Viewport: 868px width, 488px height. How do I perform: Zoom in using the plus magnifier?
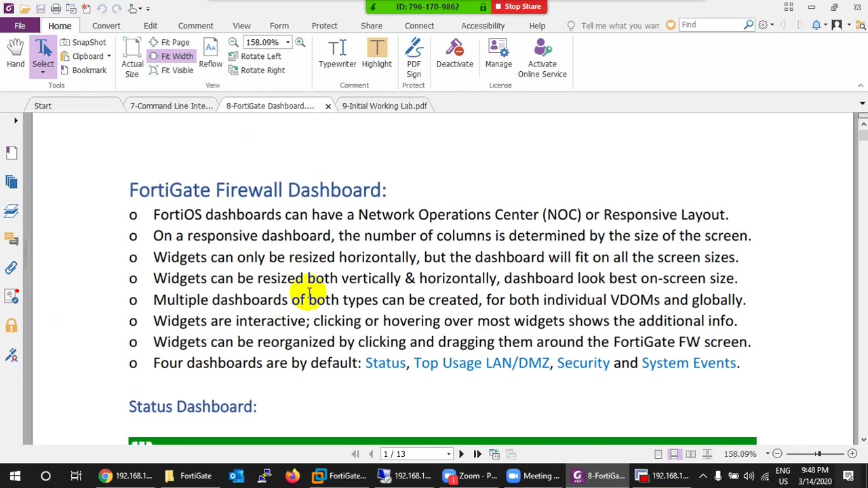(300, 42)
